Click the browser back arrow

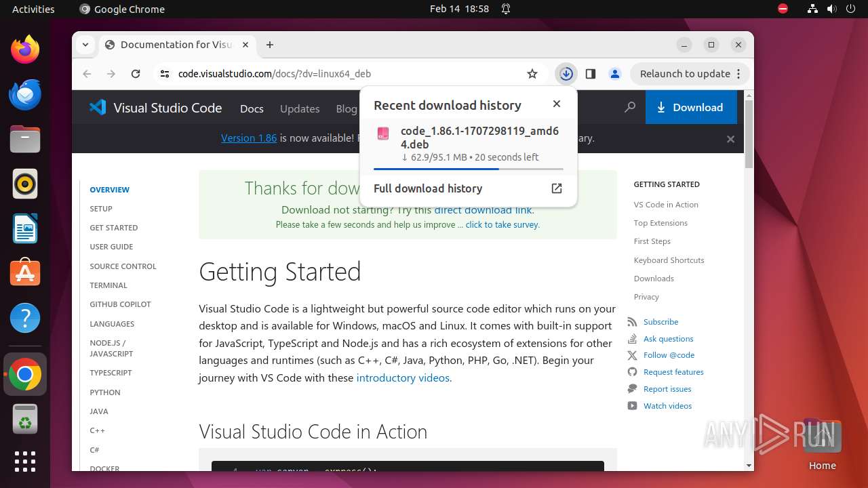[x=87, y=74]
